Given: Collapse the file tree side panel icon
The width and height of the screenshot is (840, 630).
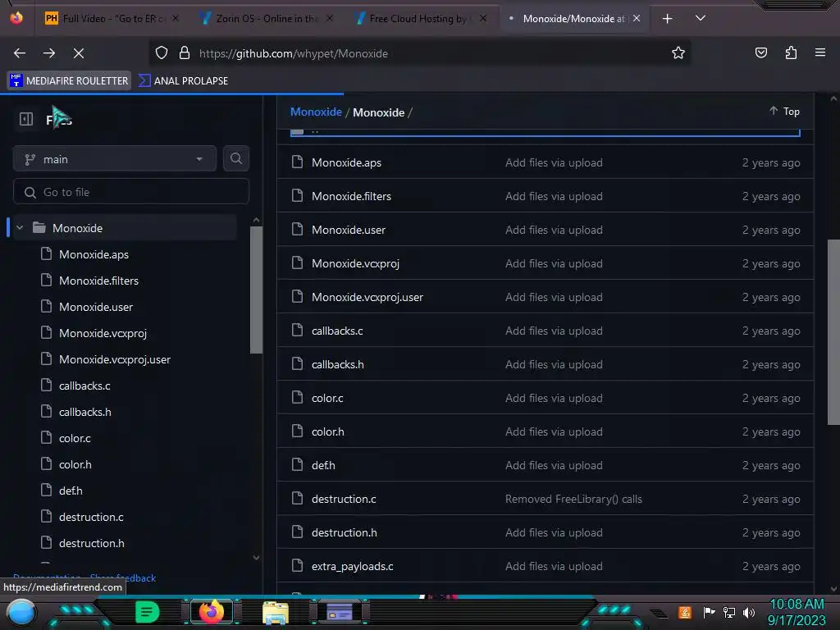Looking at the screenshot, I should (26, 119).
